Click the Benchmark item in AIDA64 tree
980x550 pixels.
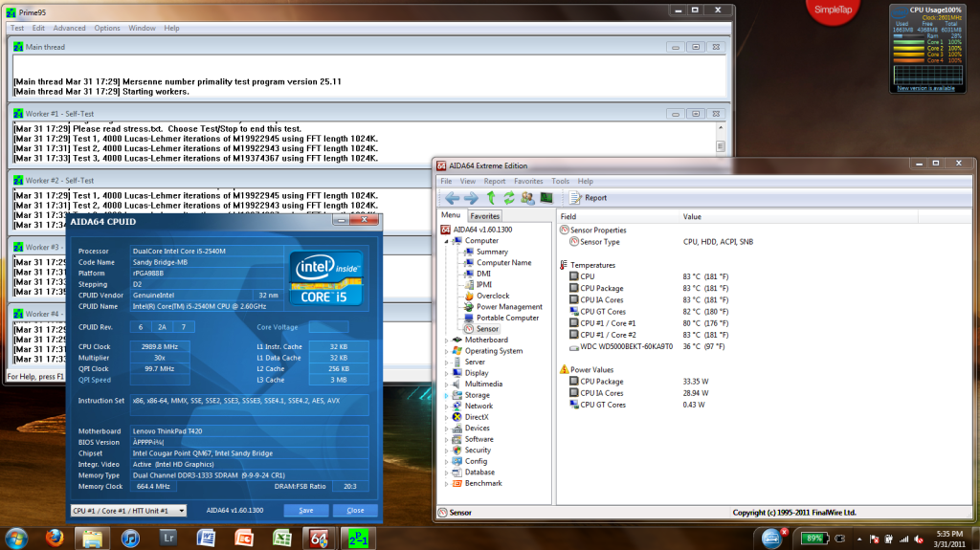click(x=483, y=483)
